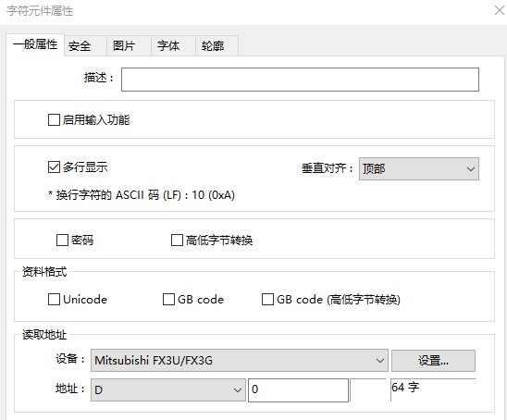Close the 字符元件属性 dialog

click(x=500, y=11)
